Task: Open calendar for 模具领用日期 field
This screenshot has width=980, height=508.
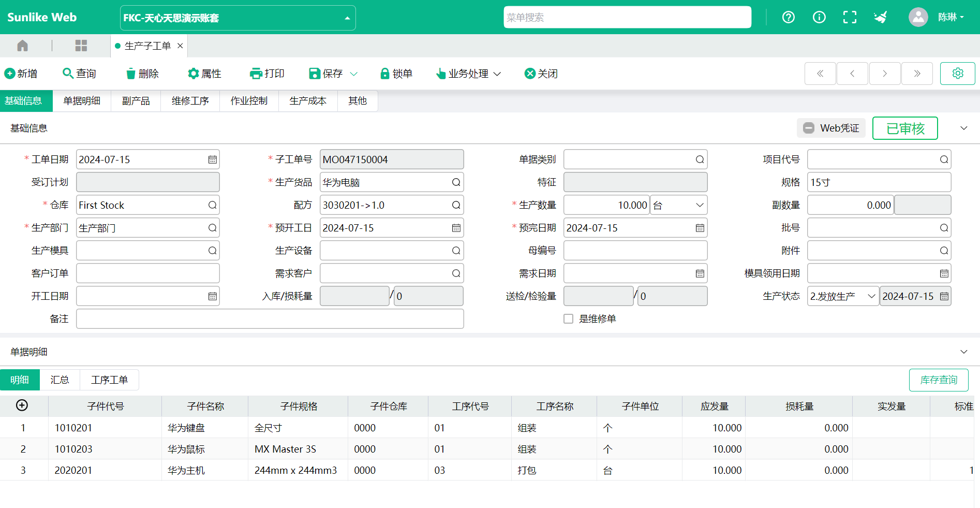Action: click(944, 273)
